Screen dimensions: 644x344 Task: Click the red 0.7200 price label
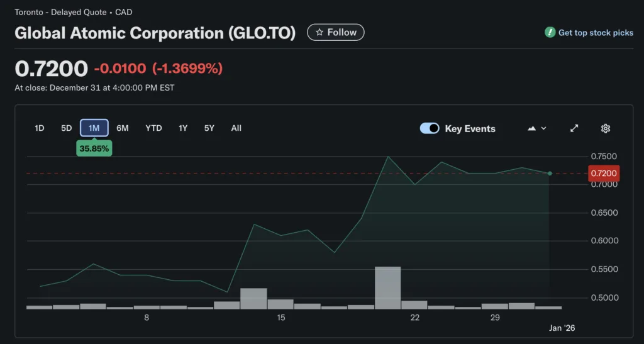pyautogui.click(x=604, y=173)
